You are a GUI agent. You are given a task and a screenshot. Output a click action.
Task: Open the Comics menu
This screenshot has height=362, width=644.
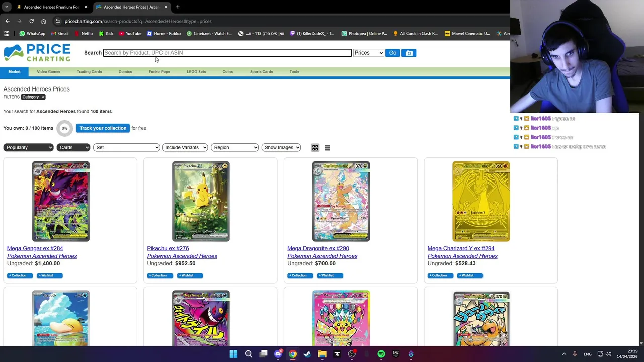(125, 72)
